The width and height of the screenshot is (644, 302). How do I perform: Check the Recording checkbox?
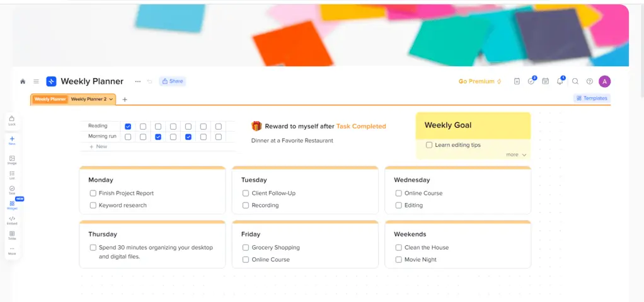click(246, 206)
